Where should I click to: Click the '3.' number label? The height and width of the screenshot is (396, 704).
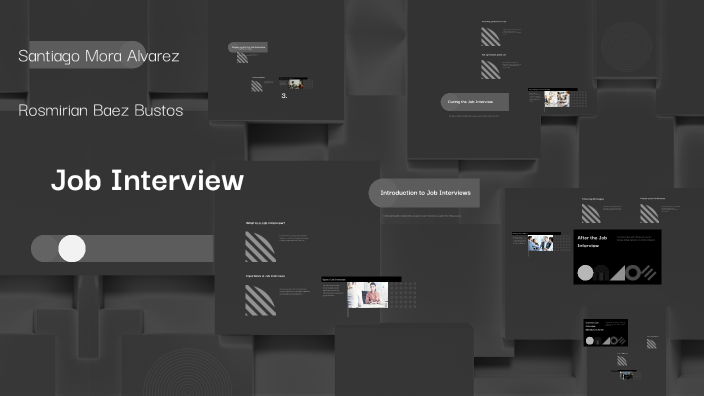[284, 96]
